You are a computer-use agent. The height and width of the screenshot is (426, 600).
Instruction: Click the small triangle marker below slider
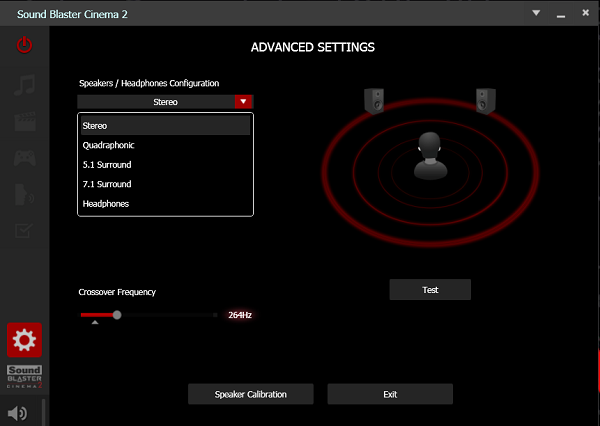[95, 322]
